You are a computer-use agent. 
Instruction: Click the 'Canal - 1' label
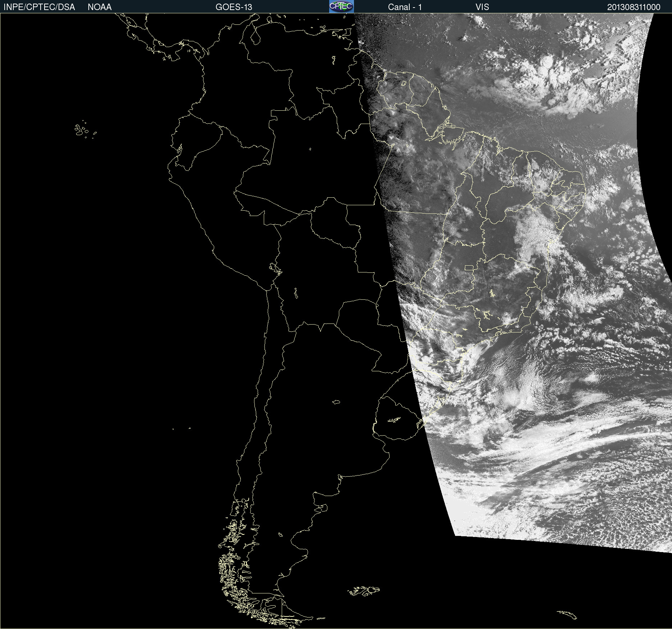[405, 7]
